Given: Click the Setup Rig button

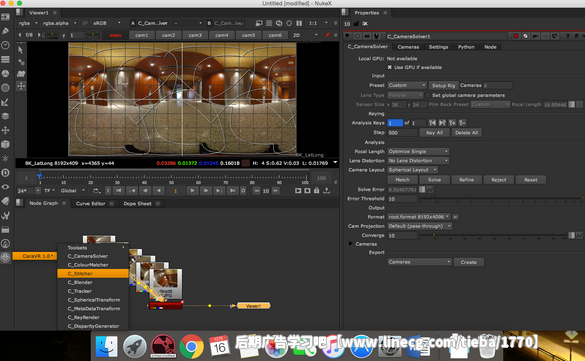Looking at the screenshot, I should (x=443, y=85).
